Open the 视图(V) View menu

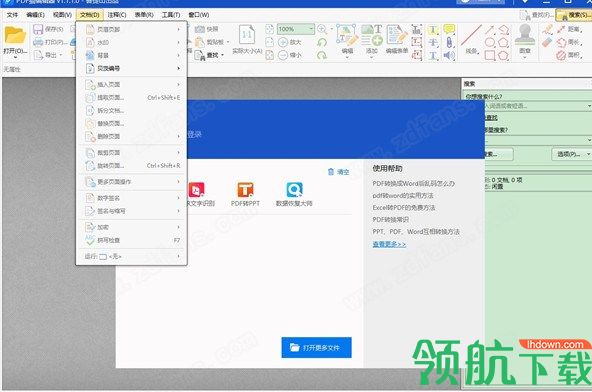[x=62, y=15]
